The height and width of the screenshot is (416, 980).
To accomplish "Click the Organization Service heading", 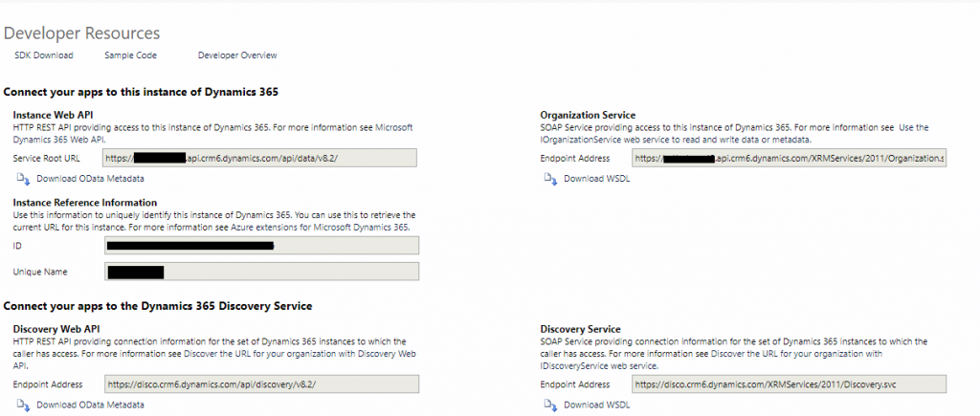I will (x=588, y=115).
